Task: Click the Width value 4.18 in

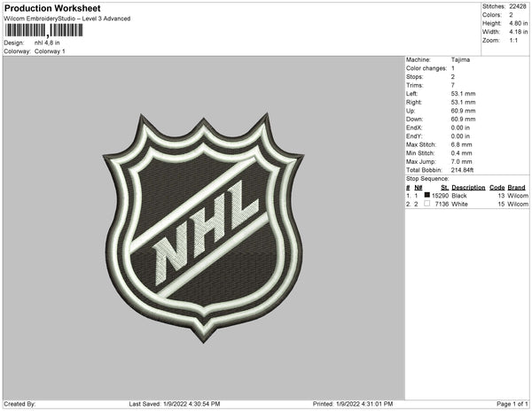Action: [519, 32]
